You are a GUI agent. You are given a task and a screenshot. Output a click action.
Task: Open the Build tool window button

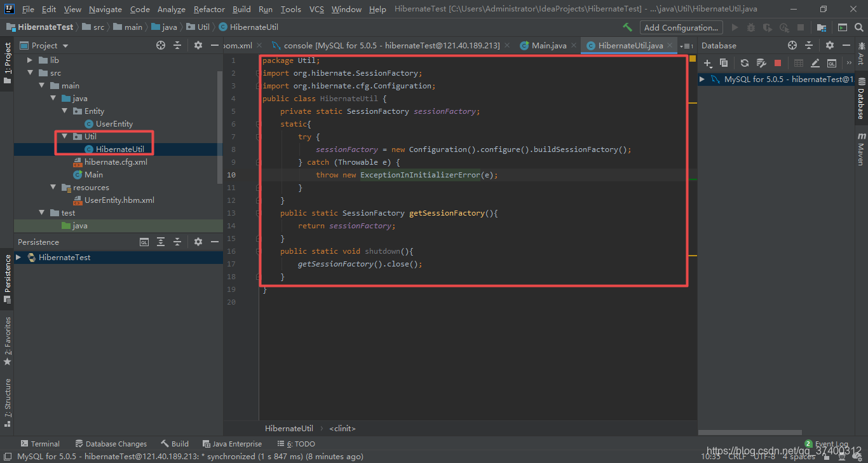tap(175, 444)
